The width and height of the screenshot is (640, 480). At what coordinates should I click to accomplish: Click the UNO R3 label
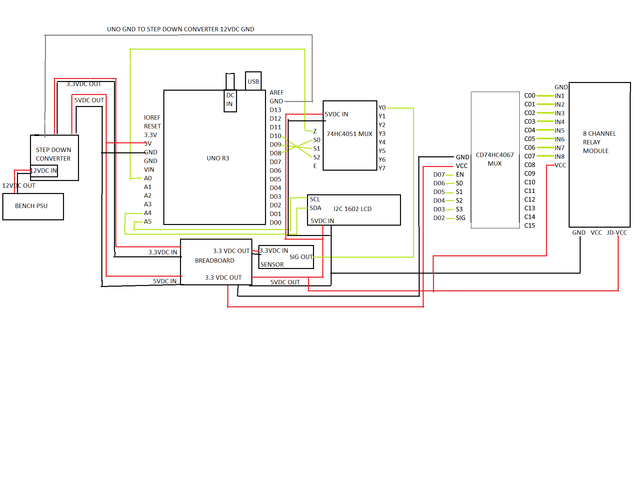point(218,158)
